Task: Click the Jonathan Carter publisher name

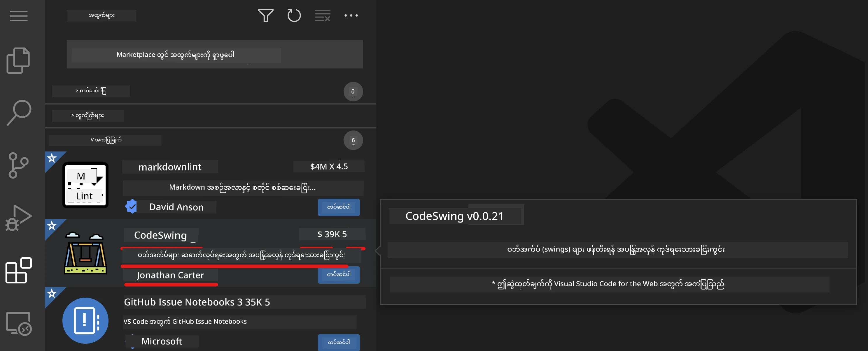Action: 171,275
